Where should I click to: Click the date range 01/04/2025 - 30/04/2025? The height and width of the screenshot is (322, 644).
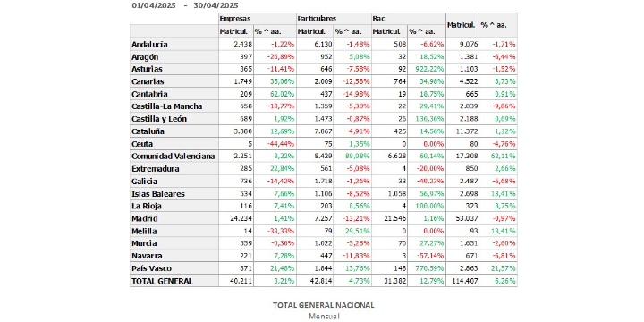185,5
